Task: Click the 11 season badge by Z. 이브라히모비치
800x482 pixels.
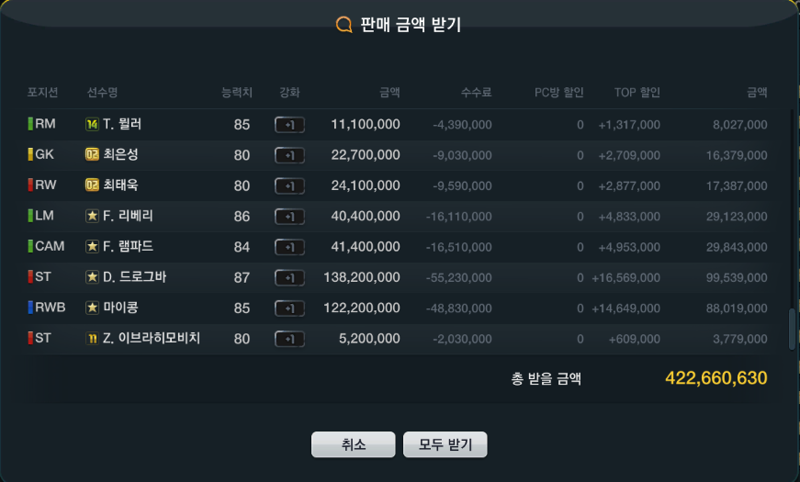Action: pyautogui.click(x=92, y=338)
